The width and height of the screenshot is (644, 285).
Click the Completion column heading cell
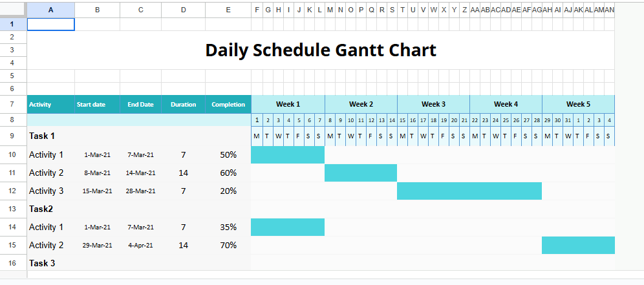(228, 104)
